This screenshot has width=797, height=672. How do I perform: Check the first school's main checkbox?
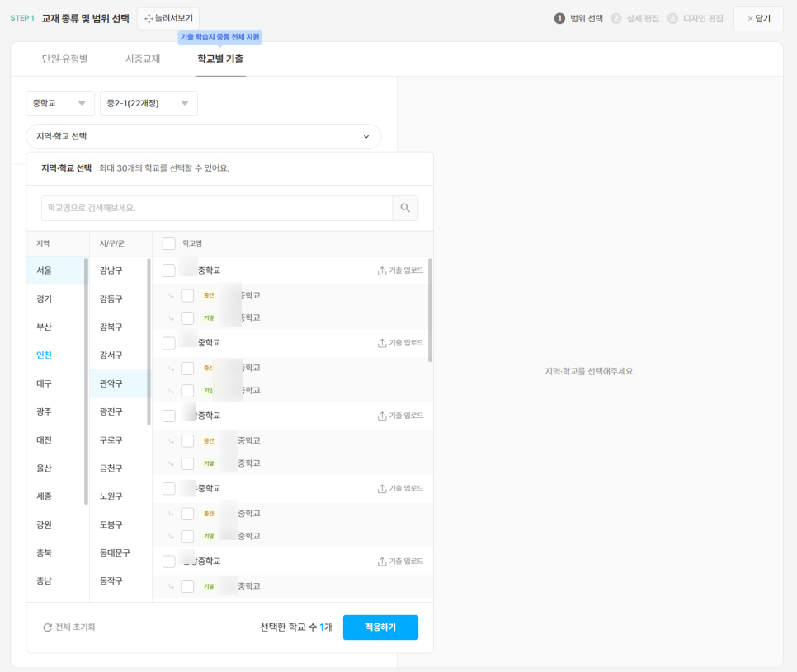169,270
